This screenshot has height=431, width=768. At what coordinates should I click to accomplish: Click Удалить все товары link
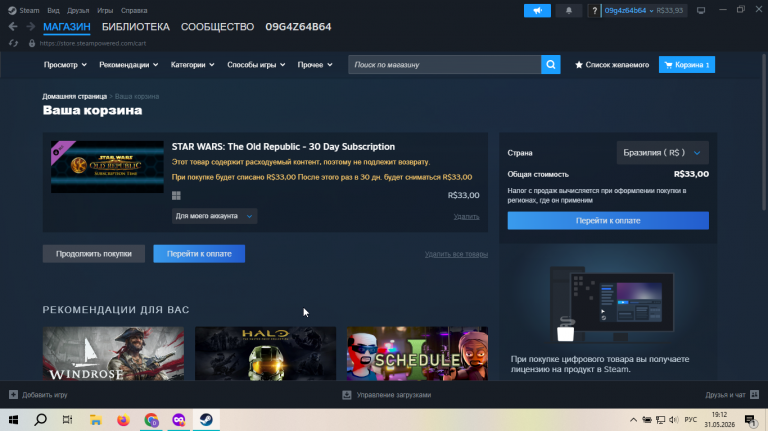point(456,254)
